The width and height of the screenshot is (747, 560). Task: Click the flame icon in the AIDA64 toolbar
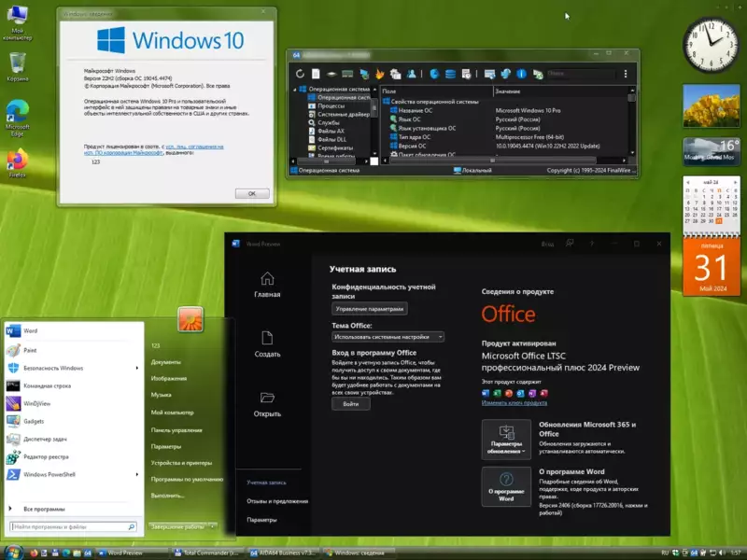pyautogui.click(x=380, y=74)
